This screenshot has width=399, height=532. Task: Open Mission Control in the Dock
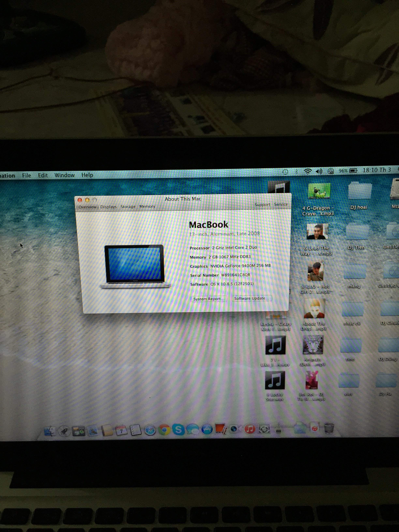point(78,431)
